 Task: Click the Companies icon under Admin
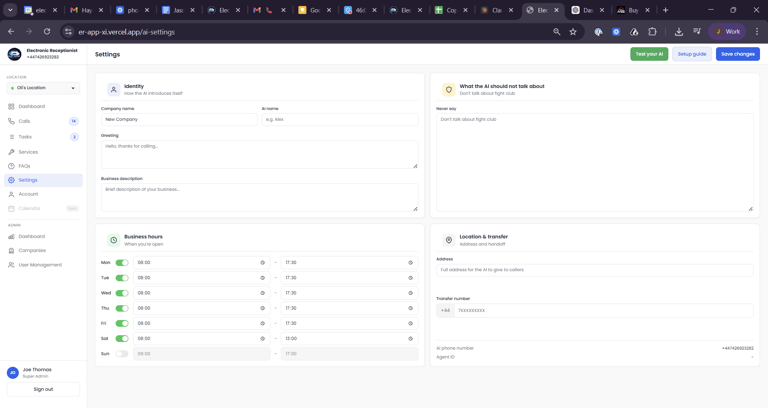coord(11,250)
